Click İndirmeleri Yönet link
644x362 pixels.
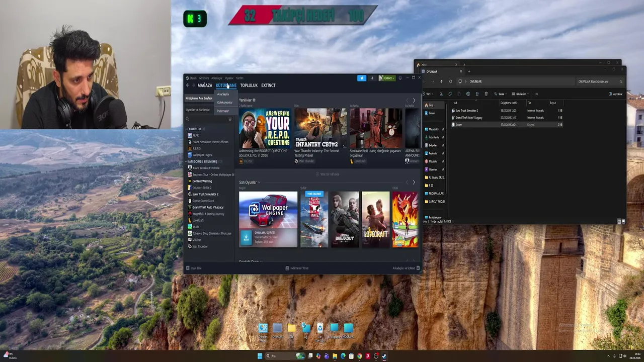tap(297, 268)
